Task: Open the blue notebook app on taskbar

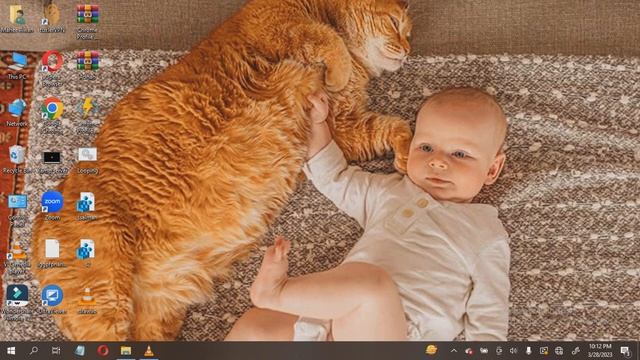Action: click(80, 351)
